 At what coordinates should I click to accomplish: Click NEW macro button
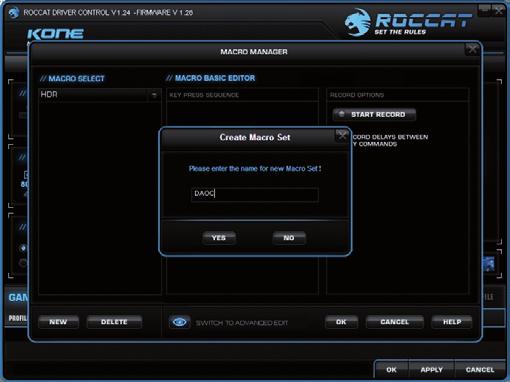coord(58,322)
